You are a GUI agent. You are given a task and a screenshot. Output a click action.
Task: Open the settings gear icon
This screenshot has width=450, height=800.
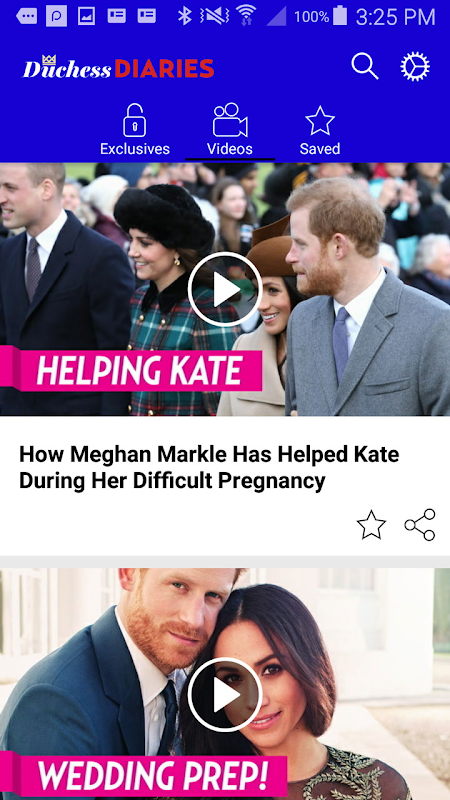415,67
